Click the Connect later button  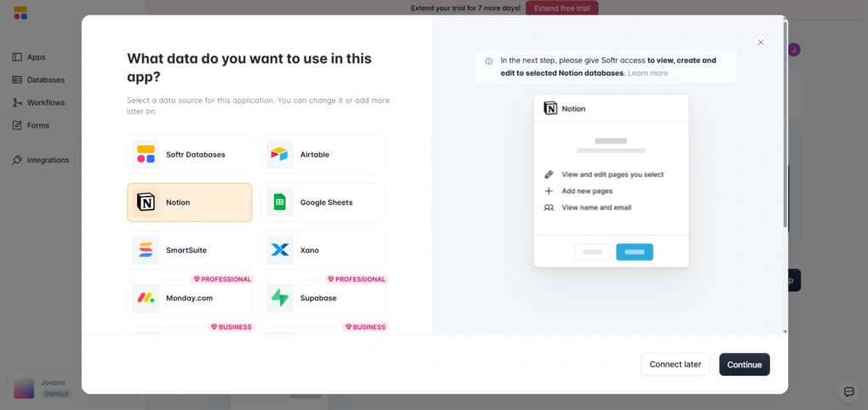pyautogui.click(x=675, y=364)
